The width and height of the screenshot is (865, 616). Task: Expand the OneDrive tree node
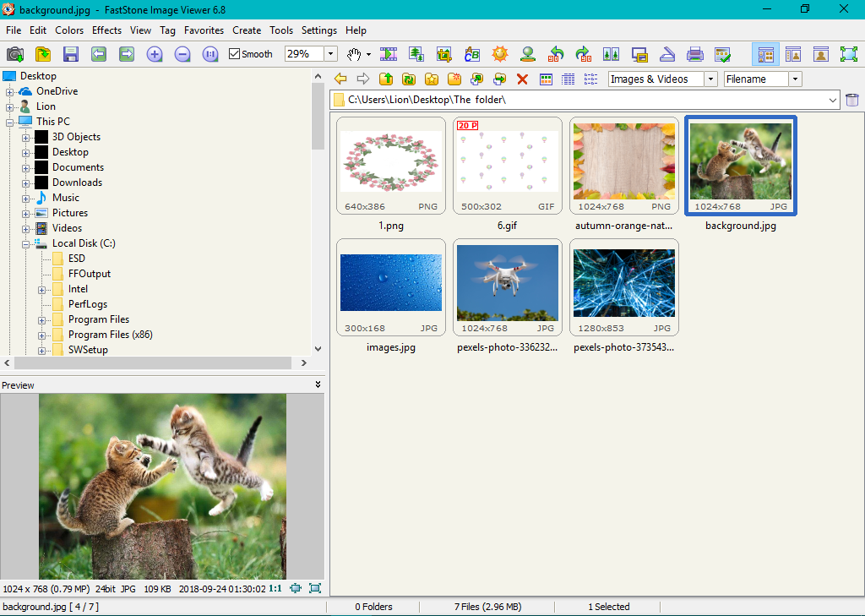(9, 91)
